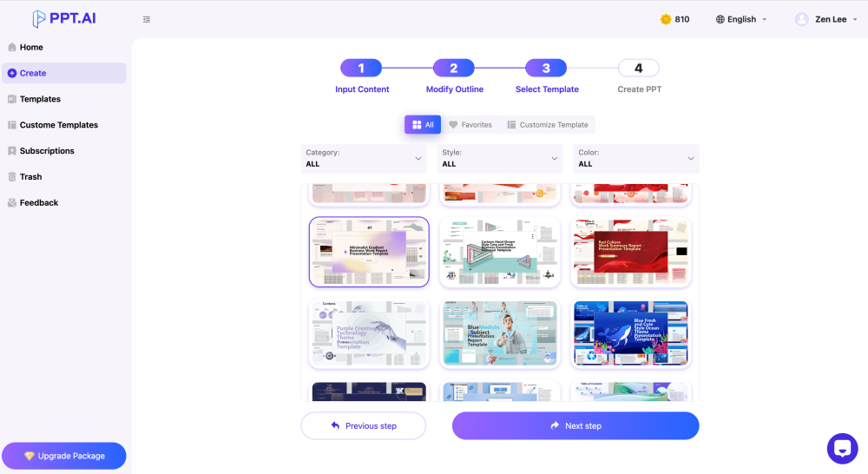Expand the Category dropdown
The image size is (868, 474).
(364, 158)
